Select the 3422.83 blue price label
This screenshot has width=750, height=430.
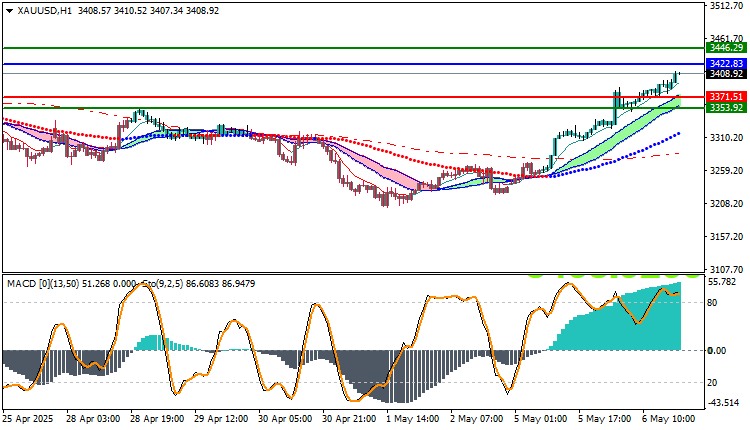pos(726,64)
